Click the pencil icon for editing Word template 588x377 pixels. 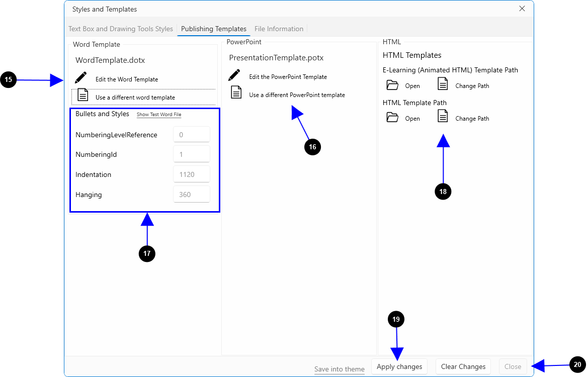80,78
